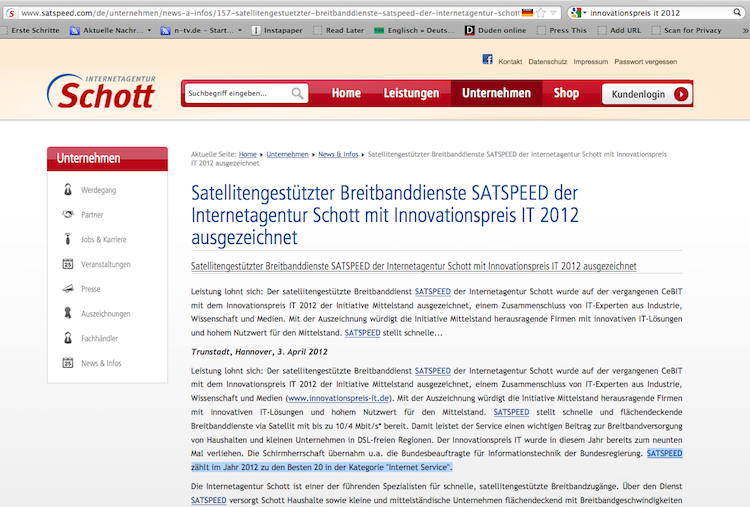Open the Datenschutz link
The image size is (750, 507).
(548, 62)
